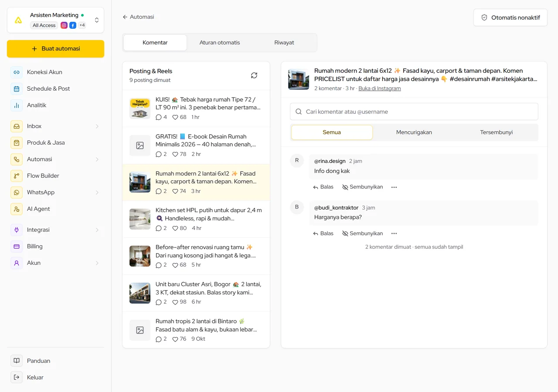Click the Facebook badge in account card
Viewport: 558px width, 392px height.
click(73, 25)
